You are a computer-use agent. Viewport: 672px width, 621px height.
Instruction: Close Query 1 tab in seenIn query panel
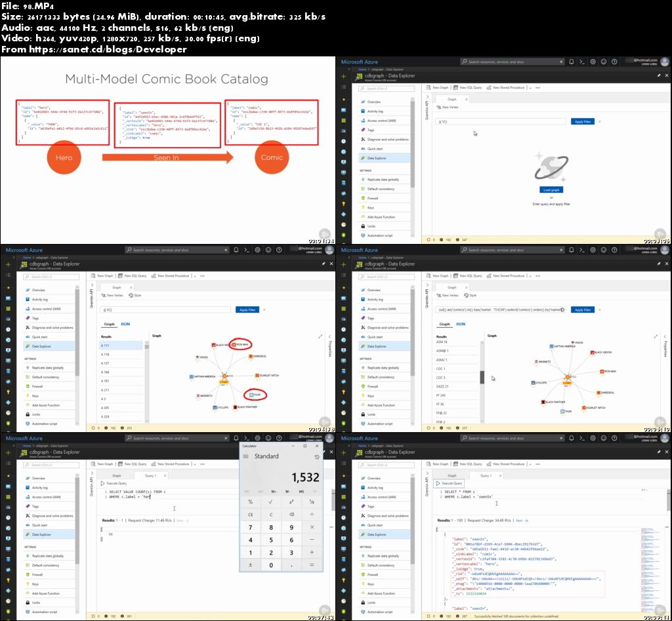(x=501, y=476)
